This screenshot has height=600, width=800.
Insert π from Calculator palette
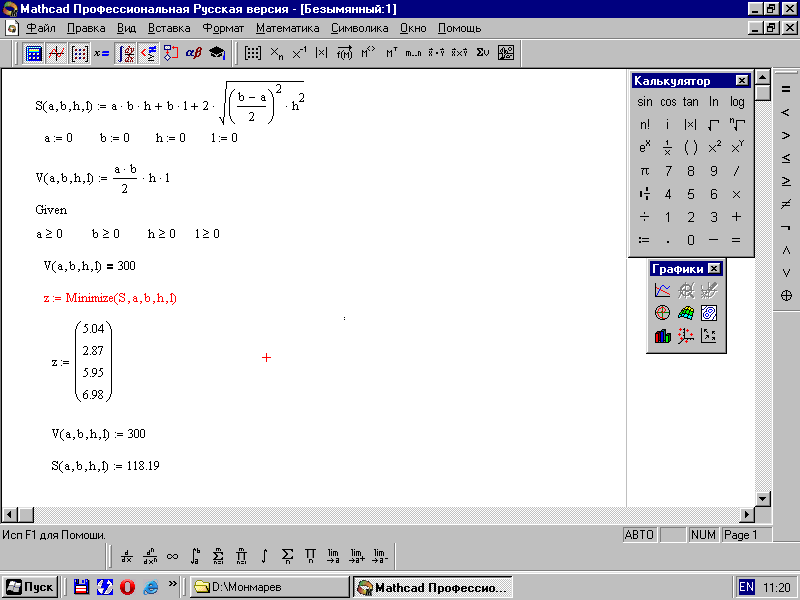(x=644, y=171)
